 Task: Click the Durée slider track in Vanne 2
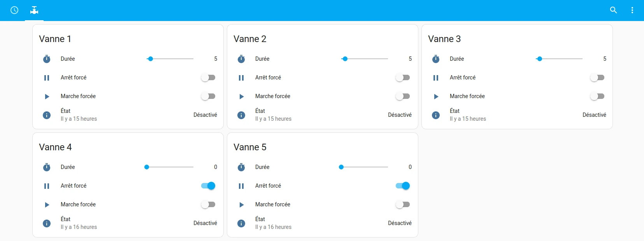click(366, 59)
